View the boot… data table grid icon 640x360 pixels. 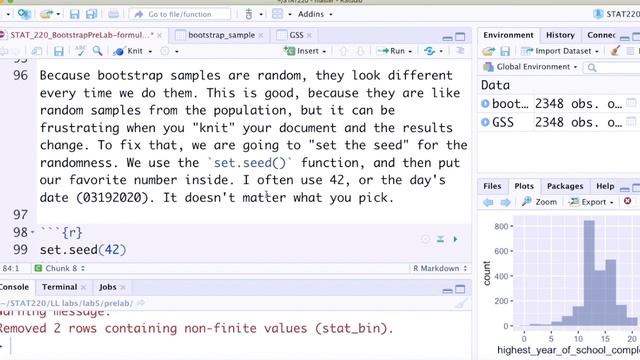pos(631,103)
